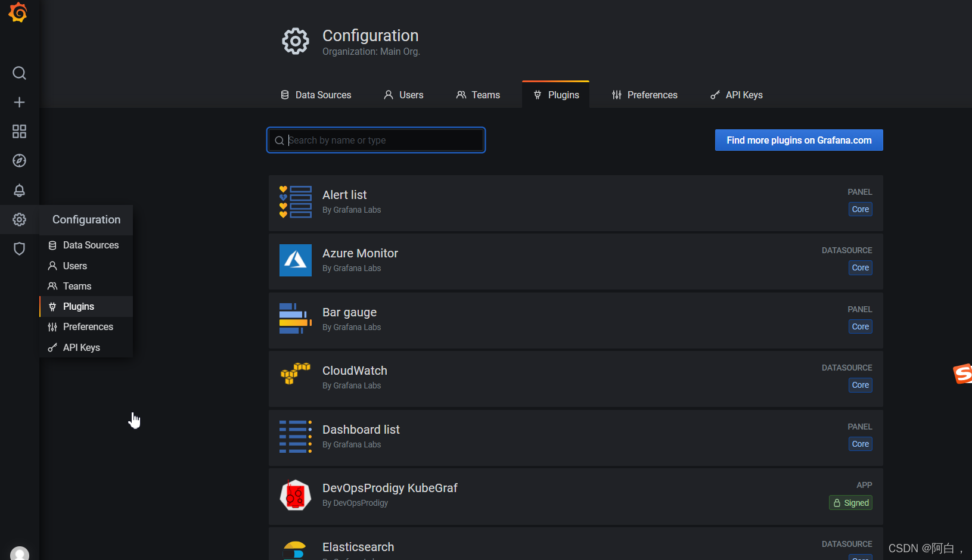Screen dimensions: 972x560
Task: Click the Dashboard list plugin icon
Action: tap(296, 437)
